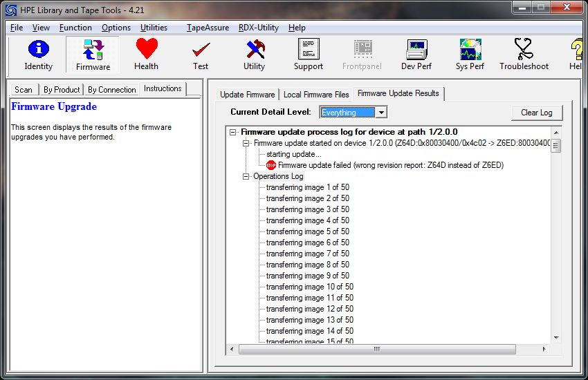Select 'transferring image 11 of 50'

(x=310, y=298)
